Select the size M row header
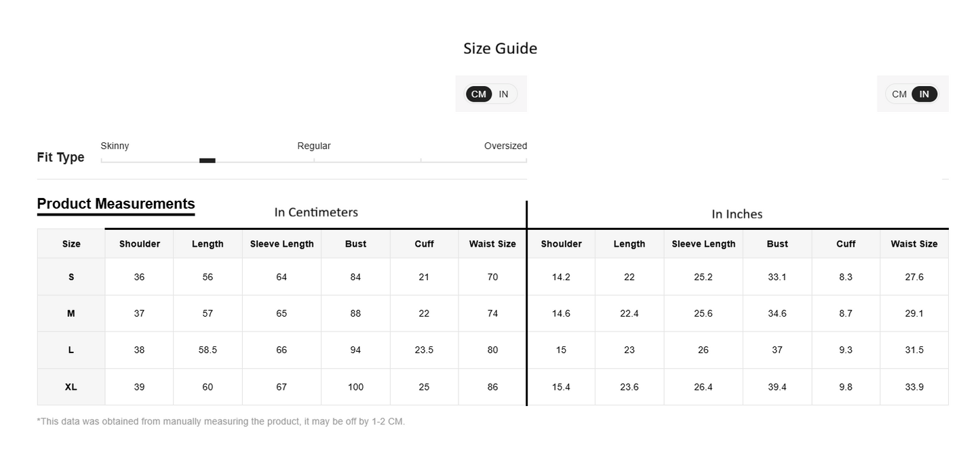Screen dimensions: 980x463 (x=71, y=313)
